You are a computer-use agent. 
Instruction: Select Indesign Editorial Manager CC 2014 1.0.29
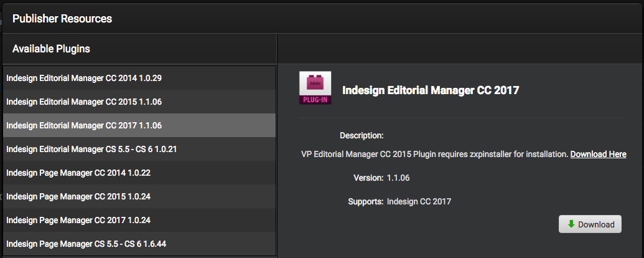tap(84, 78)
